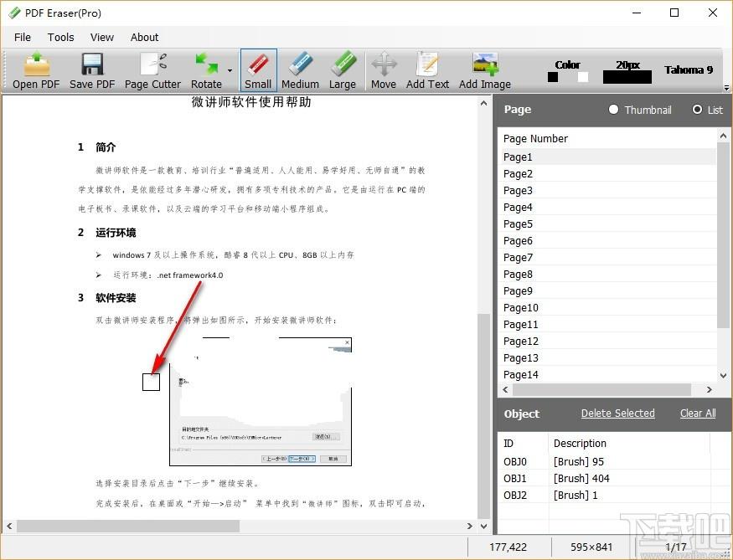Select Page2 in the list
This screenshot has width=733, height=560.
point(607,174)
